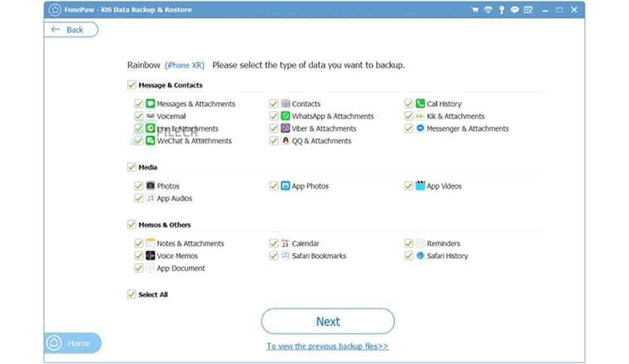Click the 'Safari Bookmarks' label
629x364 pixels.
click(319, 256)
